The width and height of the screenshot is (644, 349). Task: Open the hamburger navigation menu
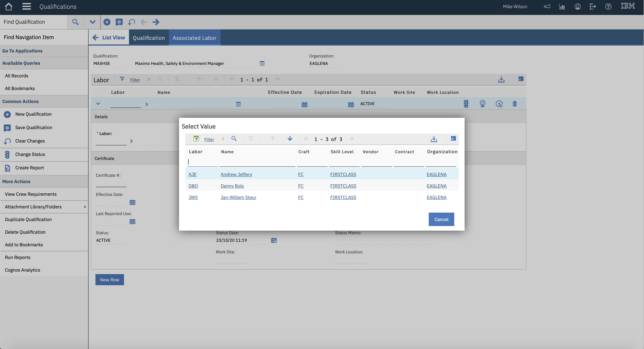point(26,7)
